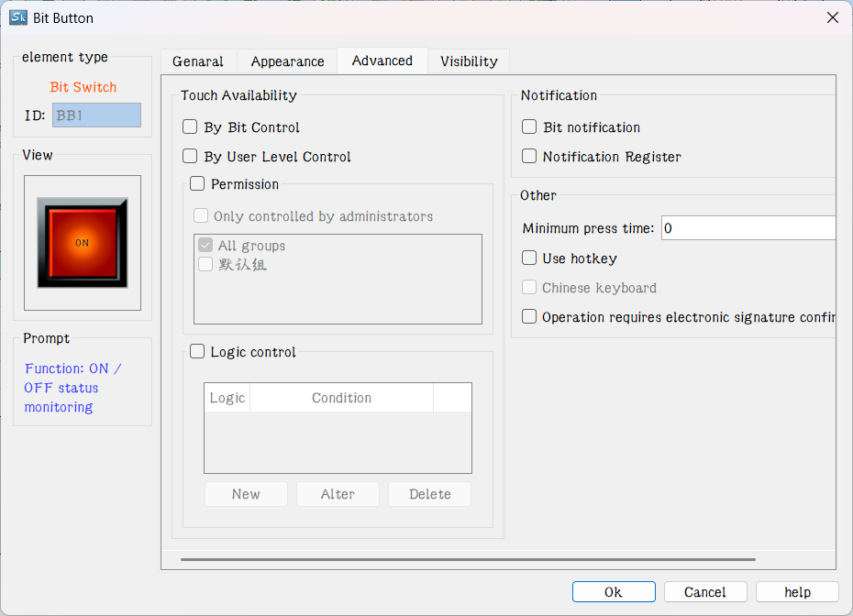Click the Advanced tab
This screenshot has height=616, width=853.
[x=382, y=60]
